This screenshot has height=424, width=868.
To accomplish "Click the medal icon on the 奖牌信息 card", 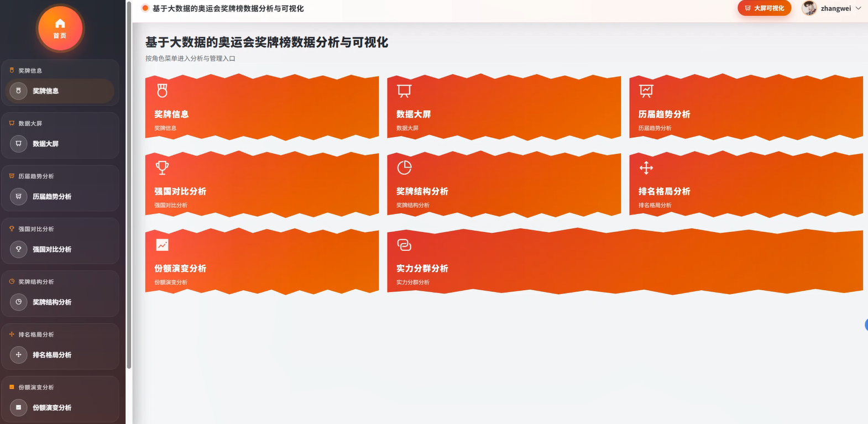I will pyautogui.click(x=162, y=91).
